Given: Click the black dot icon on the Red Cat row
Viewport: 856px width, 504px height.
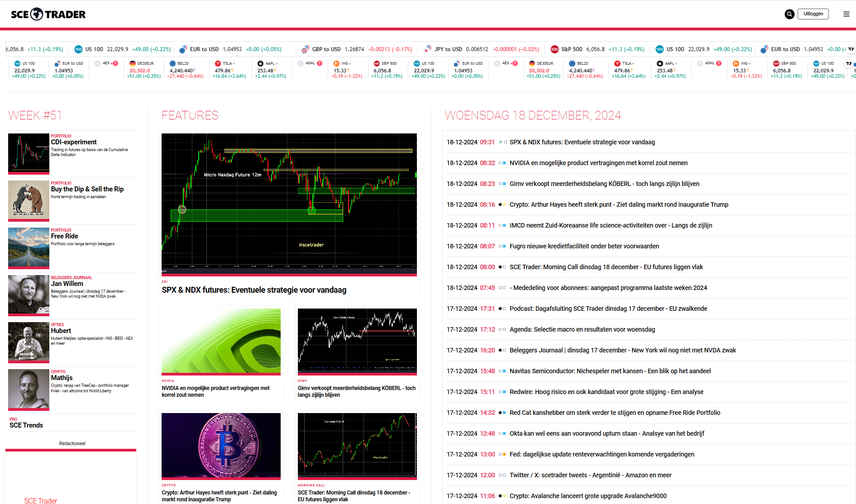Looking at the screenshot, I should click(x=500, y=413).
